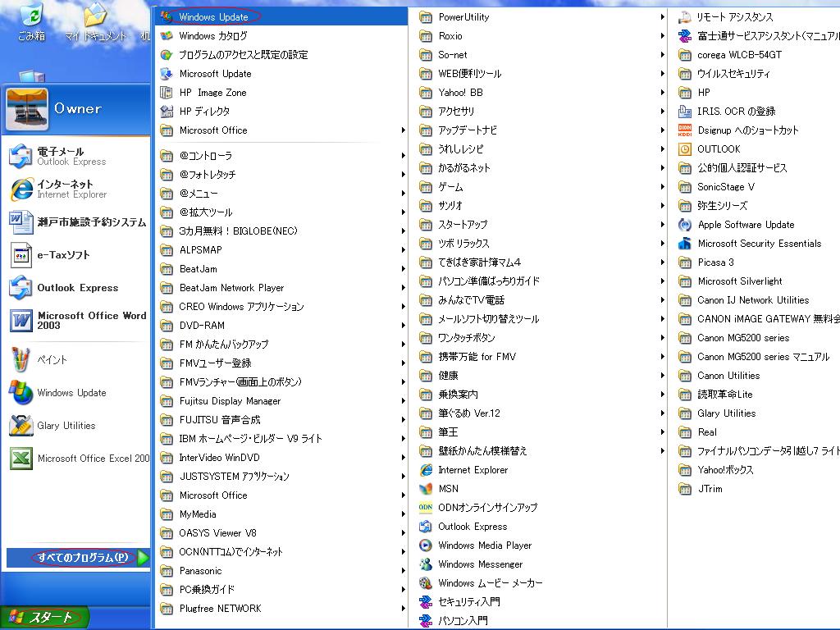Expand the PowerUtility folder submenu arrow
This screenshot has width=840, height=630.
coord(662,17)
